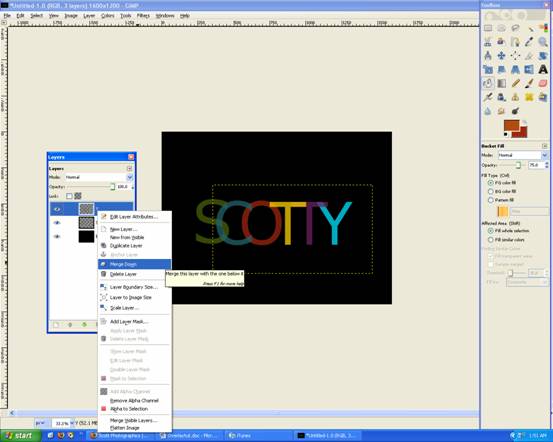Click the Windows Start button
This screenshot has height=442, width=553.
[x=20, y=436]
